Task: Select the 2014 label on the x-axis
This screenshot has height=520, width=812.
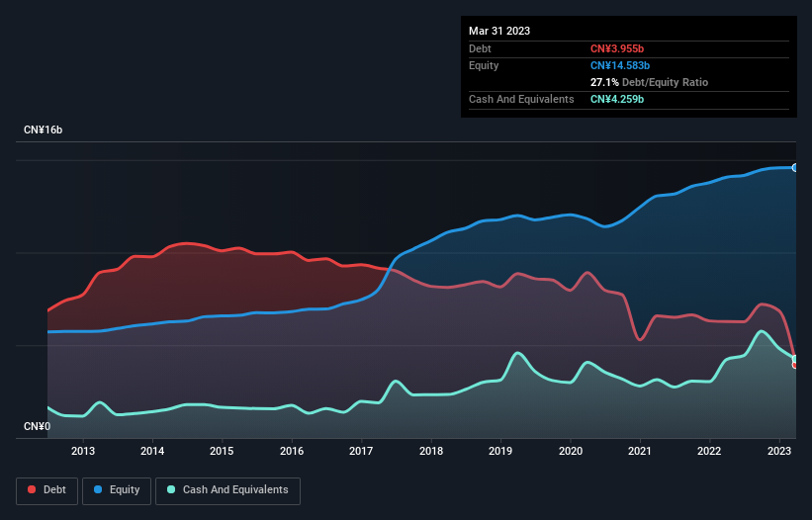Action: pyautogui.click(x=152, y=452)
